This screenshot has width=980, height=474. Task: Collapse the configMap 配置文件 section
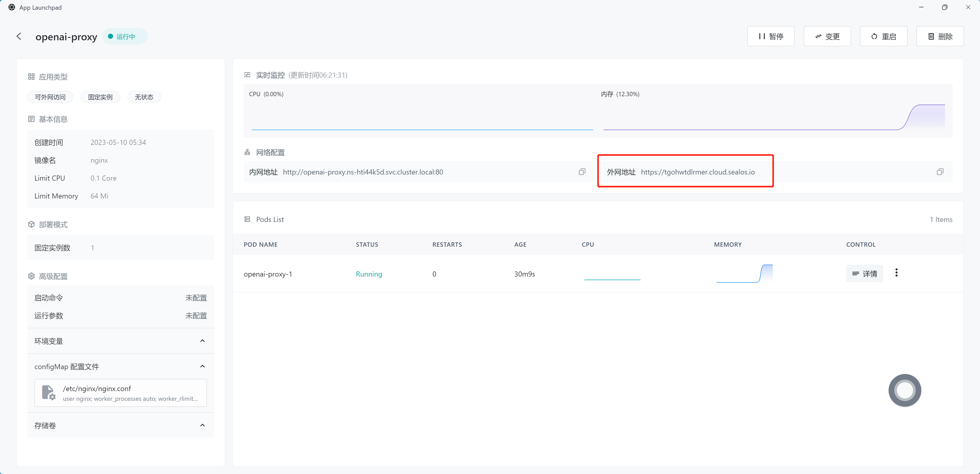(x=202, y=366)
